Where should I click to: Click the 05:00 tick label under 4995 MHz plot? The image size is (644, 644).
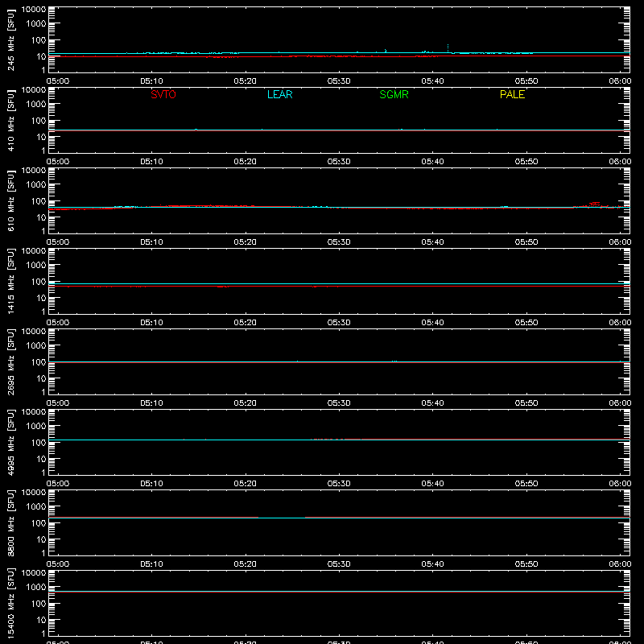click(x=58, y=484)
